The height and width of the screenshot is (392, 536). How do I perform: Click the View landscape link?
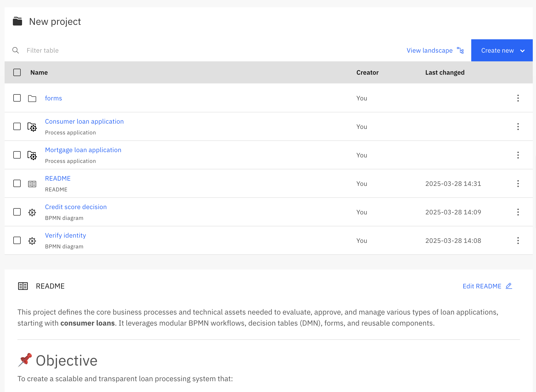[x=429, y=50]
